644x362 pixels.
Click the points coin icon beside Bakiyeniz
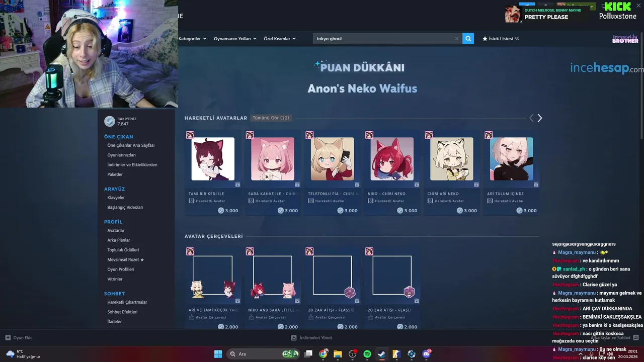point(109,121)
